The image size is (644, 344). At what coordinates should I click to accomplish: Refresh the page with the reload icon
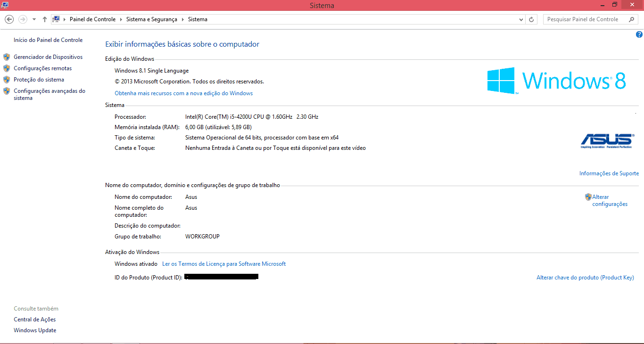click(x=531, y=19)
